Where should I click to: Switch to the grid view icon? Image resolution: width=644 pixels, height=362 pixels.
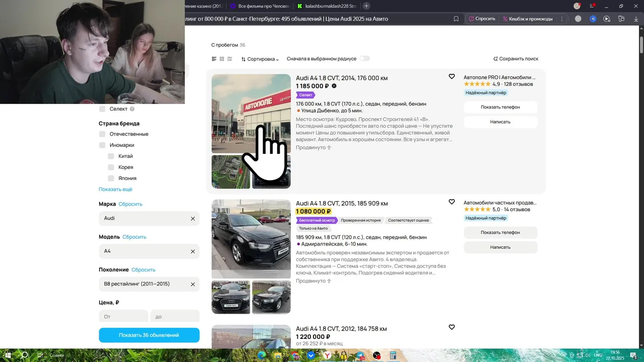[x=222, y=59]
